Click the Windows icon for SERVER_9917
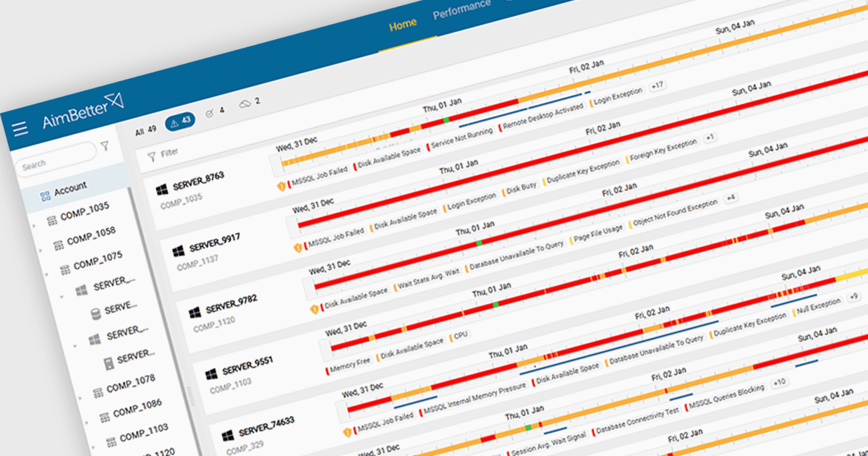Screen dimensions: 868x456 [178, 251]
